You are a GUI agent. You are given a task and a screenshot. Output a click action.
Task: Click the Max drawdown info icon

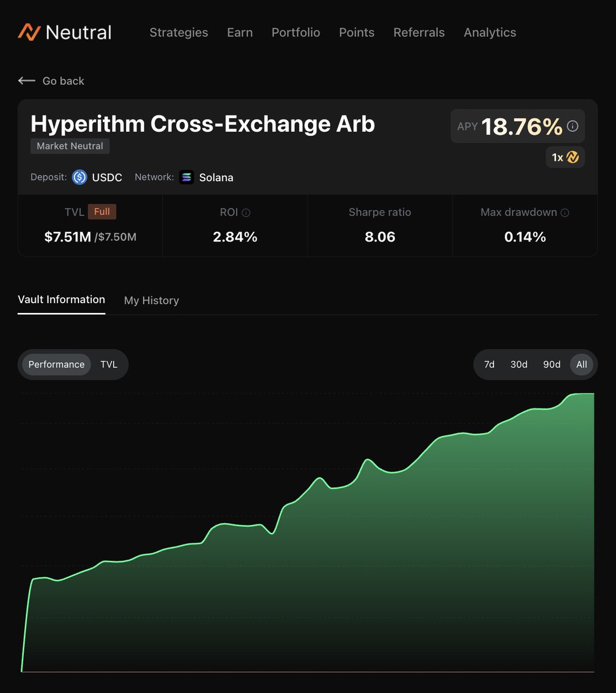point(565,213)
